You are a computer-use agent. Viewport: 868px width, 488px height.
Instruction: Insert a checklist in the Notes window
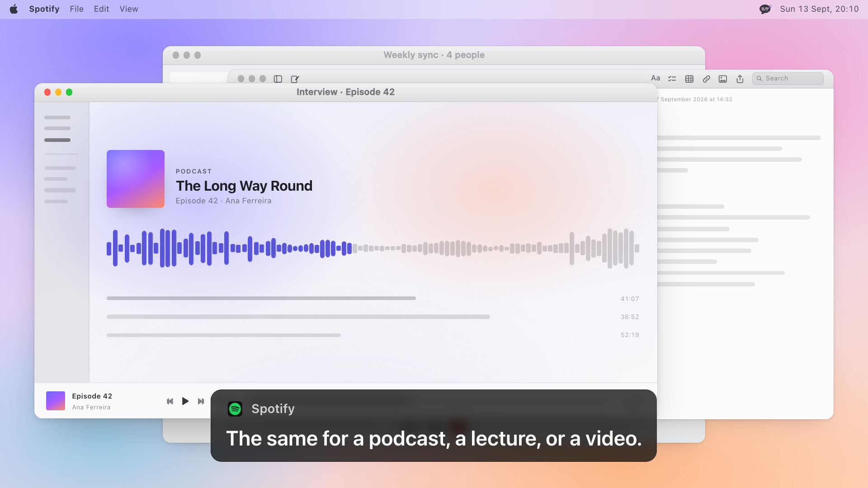(x=672, y=79)
